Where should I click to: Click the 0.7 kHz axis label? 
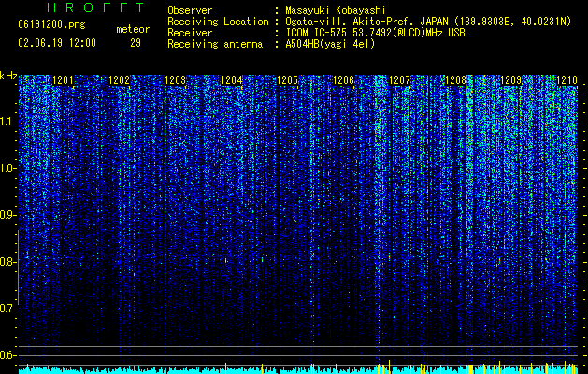pos(8,309)
